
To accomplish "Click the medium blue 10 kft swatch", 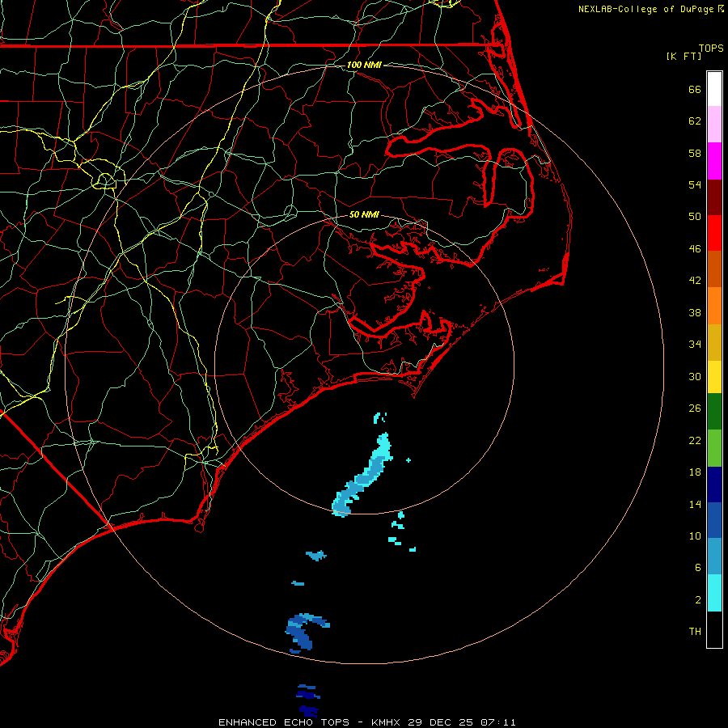I will (714, 520).
